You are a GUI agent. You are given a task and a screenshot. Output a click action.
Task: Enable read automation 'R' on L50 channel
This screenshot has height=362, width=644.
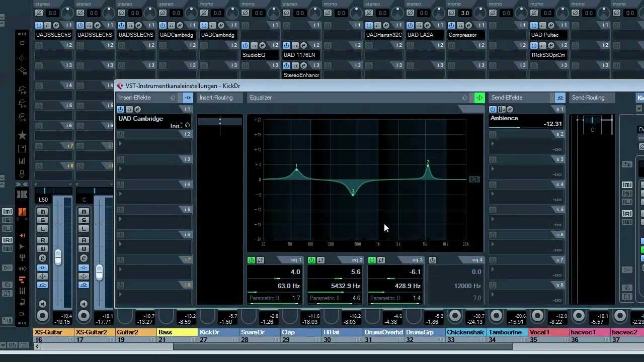pyautogui.click(x=43, y=240)
